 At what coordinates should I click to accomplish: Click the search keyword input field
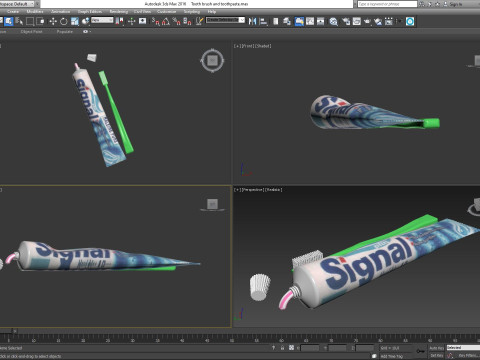(x=387, y=4)
